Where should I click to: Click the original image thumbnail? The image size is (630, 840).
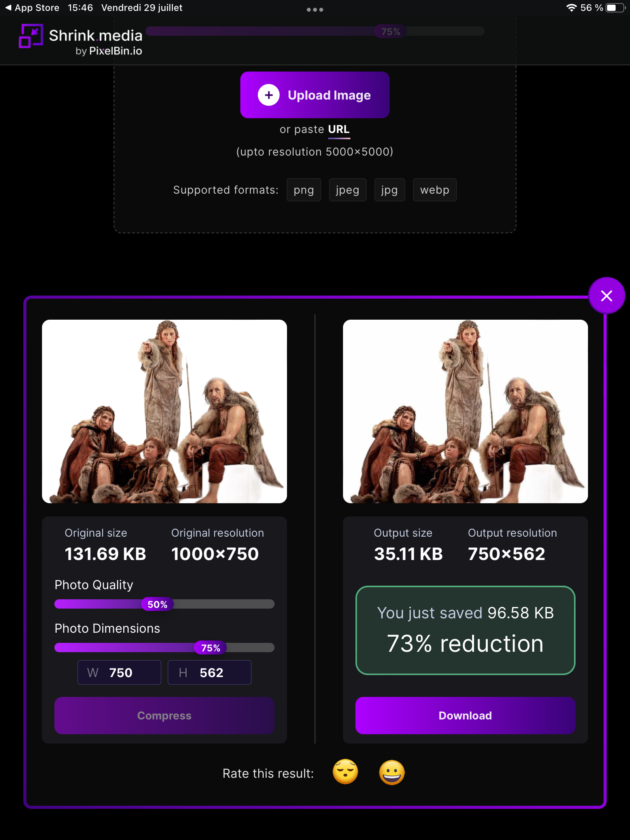click(164, 411)
